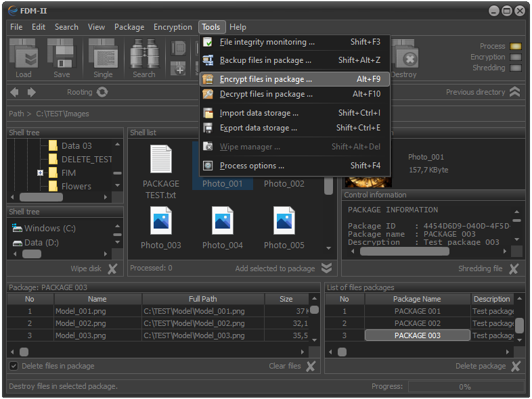Choose Export data storage

point(294,128)
